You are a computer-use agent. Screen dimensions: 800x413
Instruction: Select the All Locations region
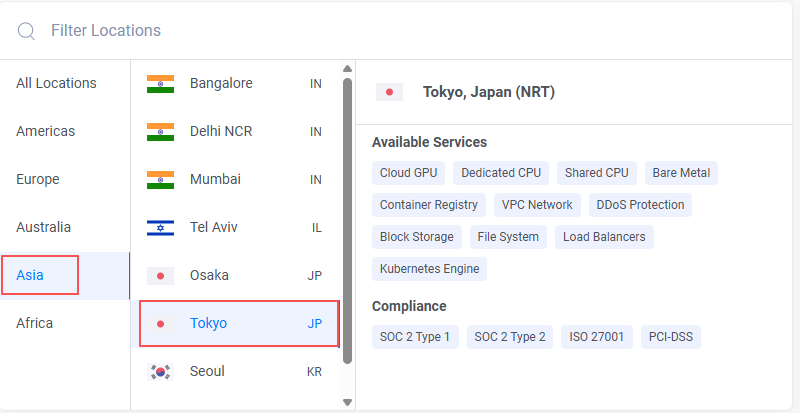(56, 83)
